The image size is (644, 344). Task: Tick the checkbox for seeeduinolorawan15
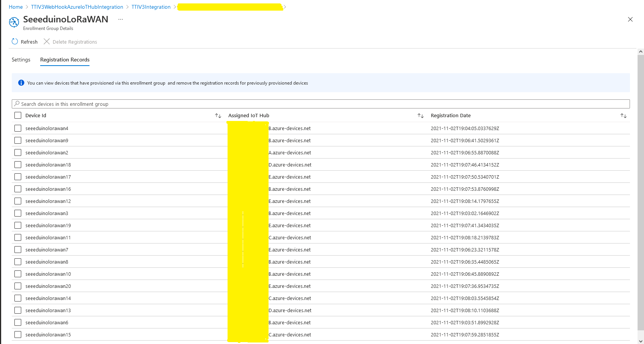point(18,335)
